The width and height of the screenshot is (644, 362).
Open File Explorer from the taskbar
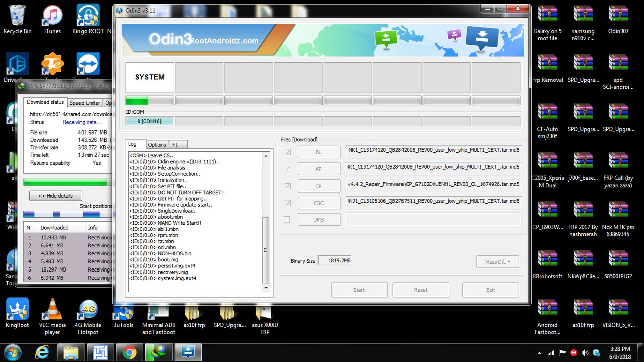(71, 353)
